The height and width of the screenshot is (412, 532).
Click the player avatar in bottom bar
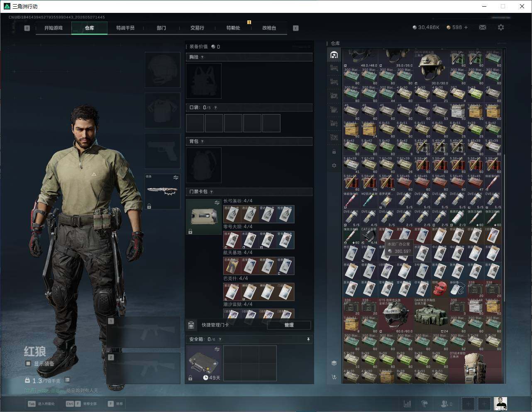point(500,404)
